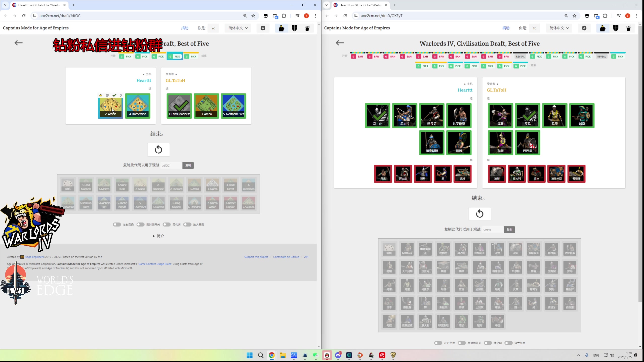The width and height of the screenshot is (644, 362).
Task: Open new tab in right Chrome window
Action: (395, 5)
